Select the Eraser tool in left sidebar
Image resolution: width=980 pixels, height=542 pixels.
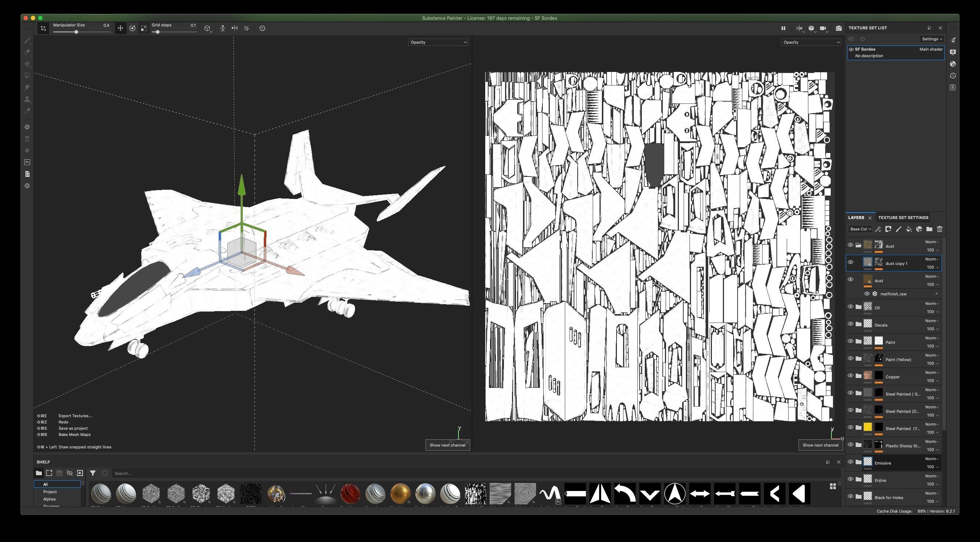(x=27, y=52)
